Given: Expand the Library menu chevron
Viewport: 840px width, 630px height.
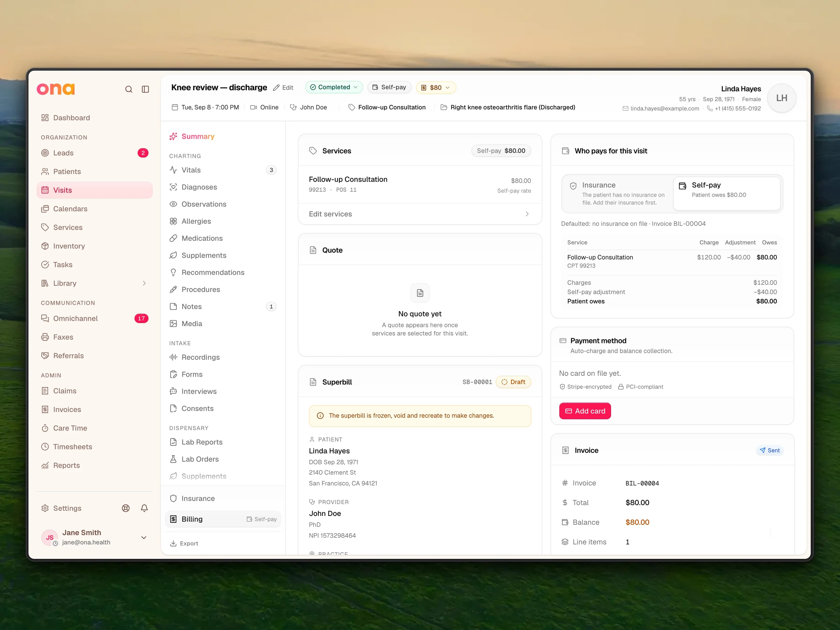Looking at the screenshot, I should [144, 283].
